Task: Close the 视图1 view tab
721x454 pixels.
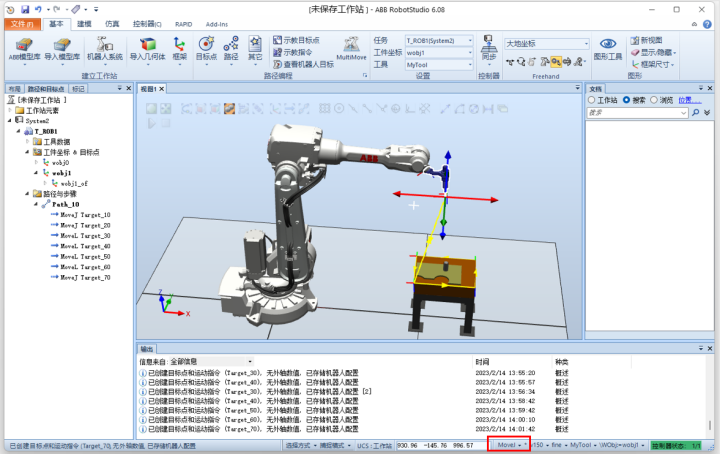Action: [162, 89]
